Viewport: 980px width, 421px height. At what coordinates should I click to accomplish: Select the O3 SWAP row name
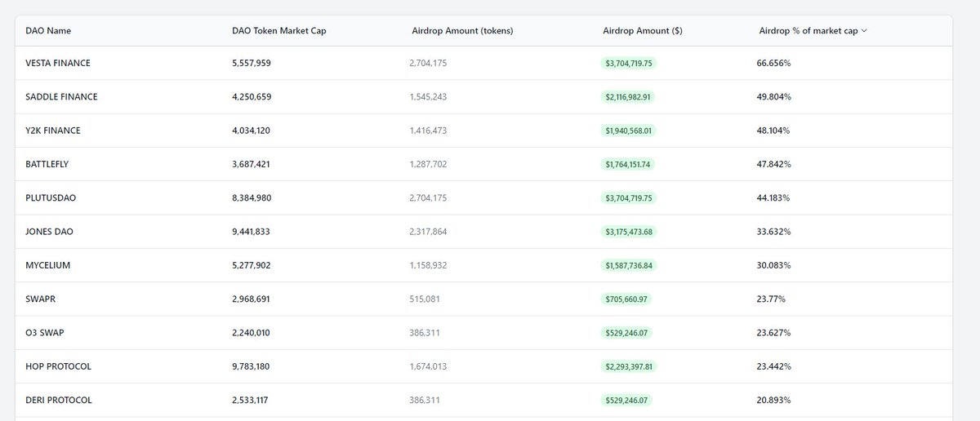point(46,333)
